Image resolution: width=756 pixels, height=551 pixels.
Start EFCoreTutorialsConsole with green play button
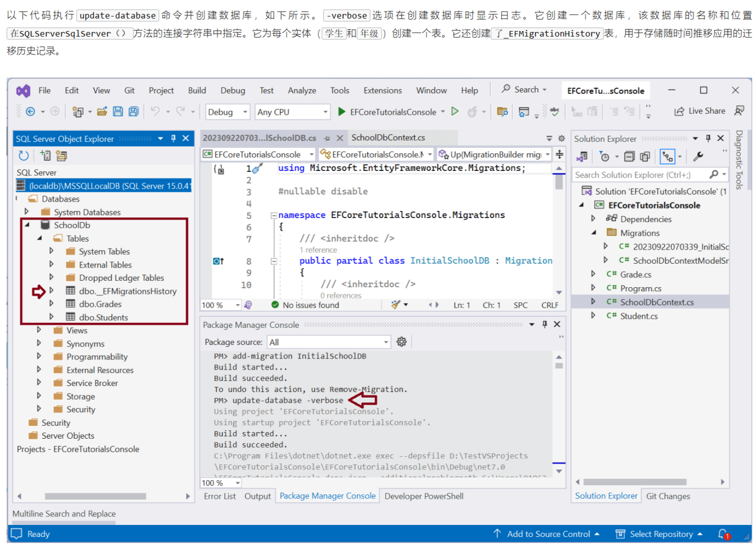click(342, 112)
